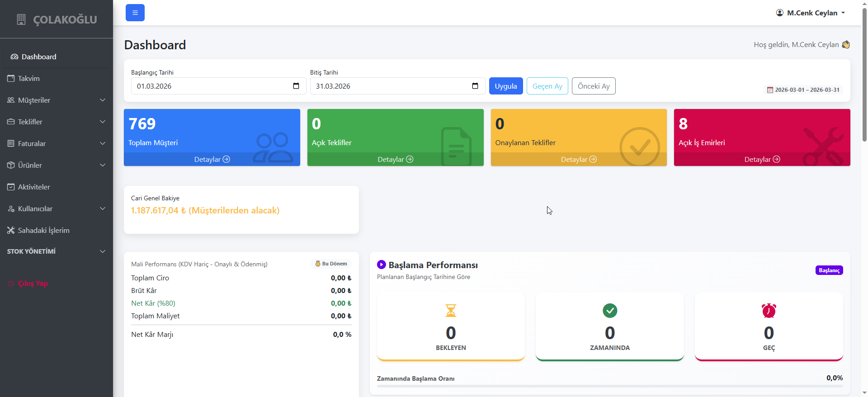The image size is (868, 397).
Task: Click the Takvim calendar icon in sidebar
Action: coord(11,78)
